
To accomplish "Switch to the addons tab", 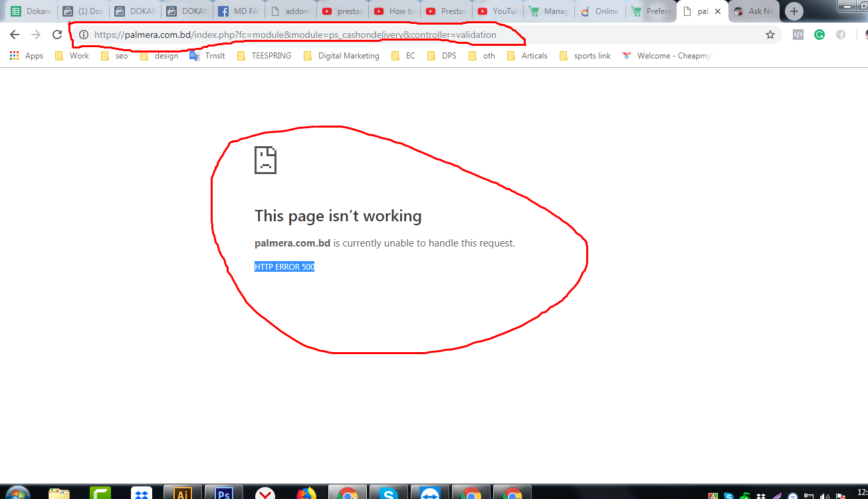I will [290, 11].
